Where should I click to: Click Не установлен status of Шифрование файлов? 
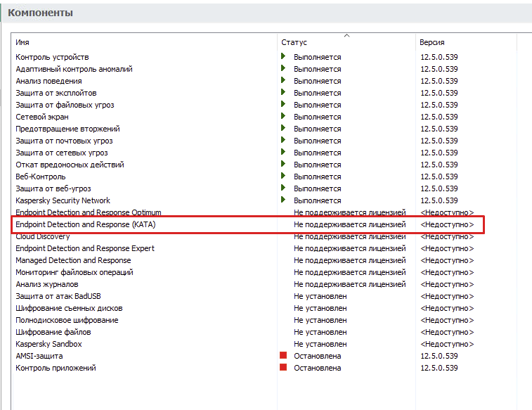320,332
